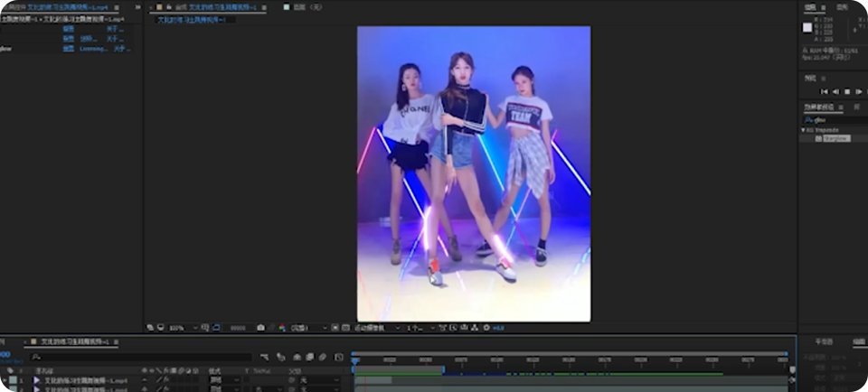Collapse the RG Trapcode effects category
Image resolution: width=868 pixels, height=392 pixels.
(x=803, y=130)
